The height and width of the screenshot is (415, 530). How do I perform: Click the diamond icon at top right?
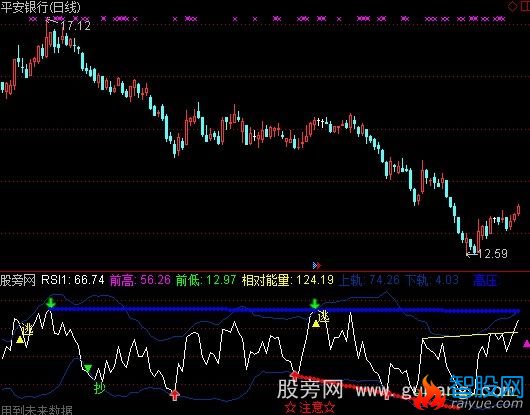pyautogui.click(x=512, y=6)
